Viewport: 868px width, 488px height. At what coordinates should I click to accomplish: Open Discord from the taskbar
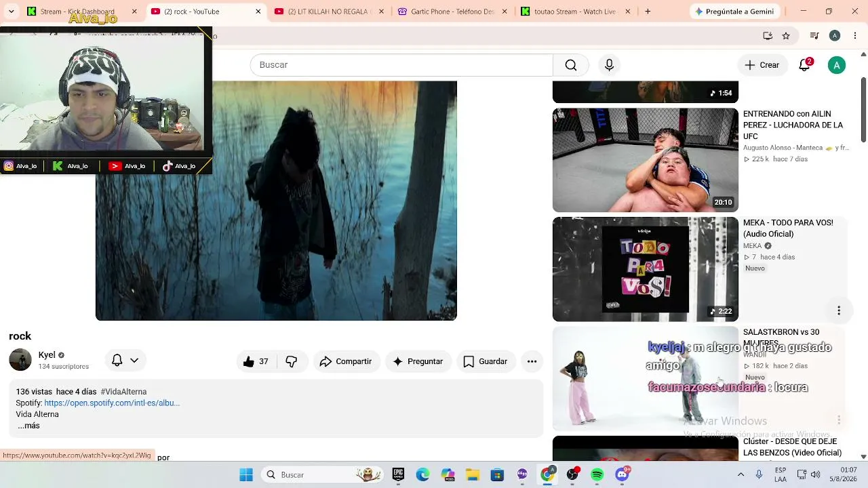pyautogui.click(x=622, y=475)
